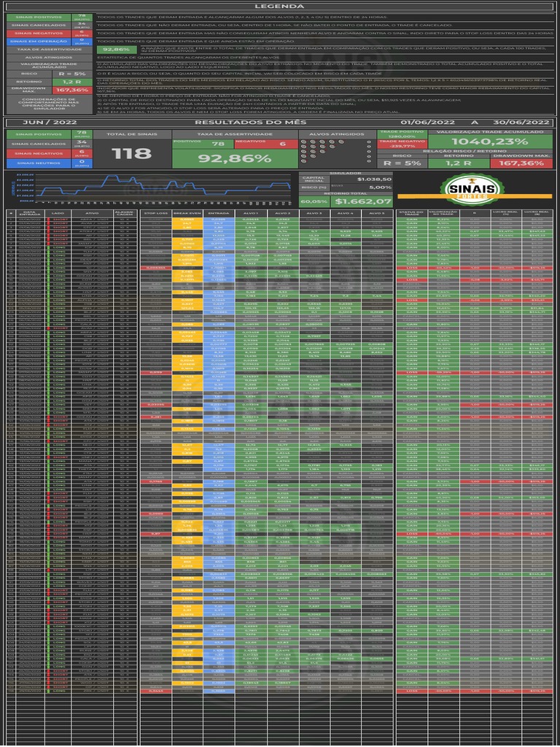Click the total signals value 118
The width and height of the screenshot is (560, 747).
(132, 153)
